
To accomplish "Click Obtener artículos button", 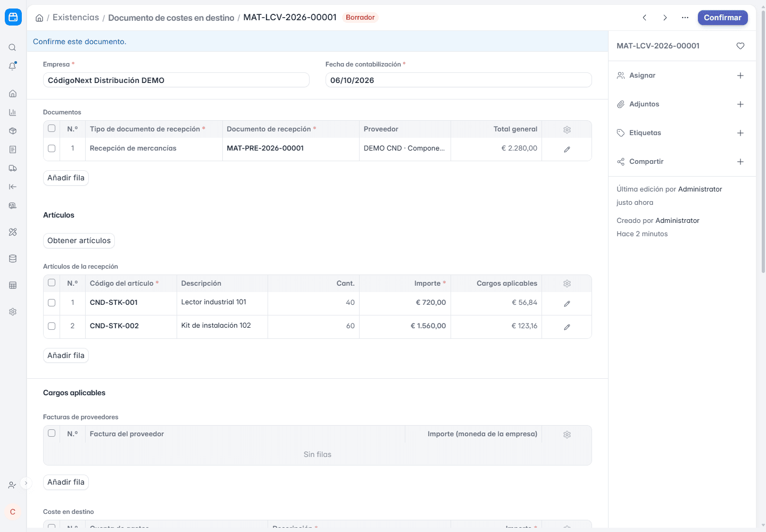I will pos(79,240).
